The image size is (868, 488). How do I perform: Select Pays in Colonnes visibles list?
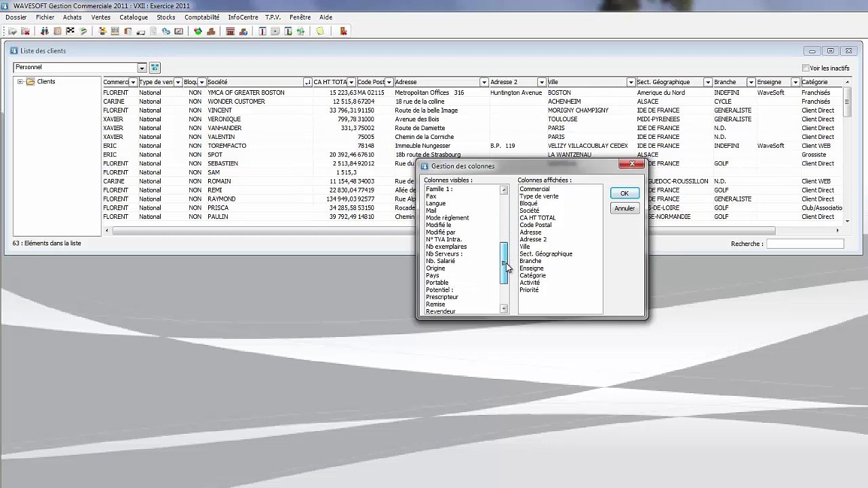pos(433,275)
